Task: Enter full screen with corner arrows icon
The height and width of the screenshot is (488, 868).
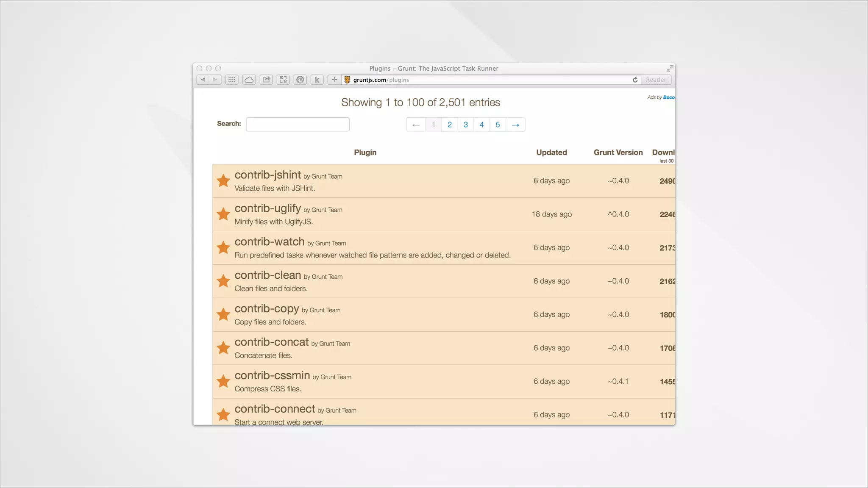Action: click(670, 69)
